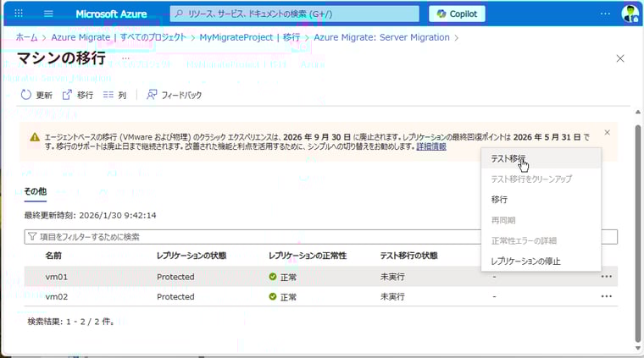644x358 pixels.
Task: Select the vm01 row name
Action: pyautogui.click(x=57, y=277)
